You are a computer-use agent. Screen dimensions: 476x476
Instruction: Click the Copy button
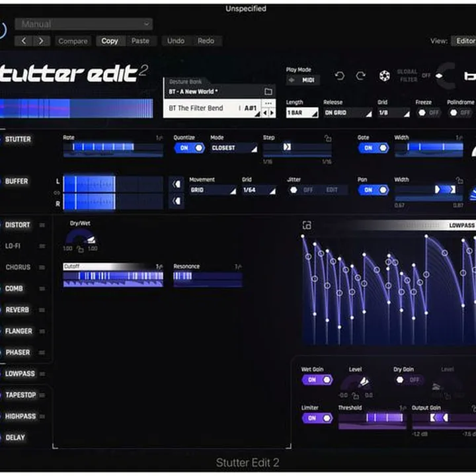110,41
